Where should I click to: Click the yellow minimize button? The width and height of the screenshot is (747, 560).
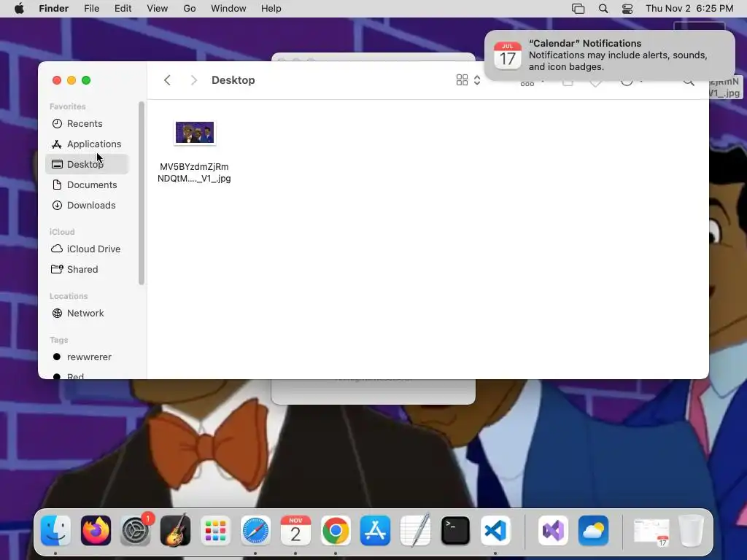point(71,80)
